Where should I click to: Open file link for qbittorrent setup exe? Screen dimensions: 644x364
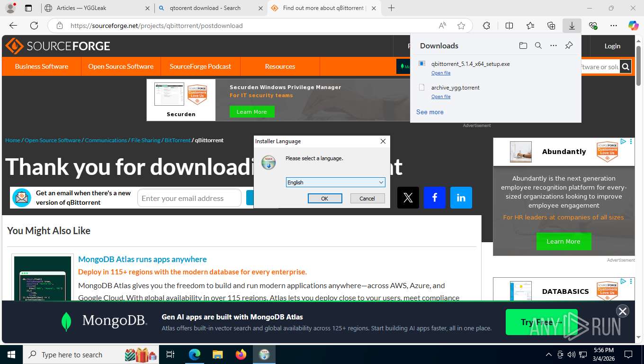coord(441,73)
